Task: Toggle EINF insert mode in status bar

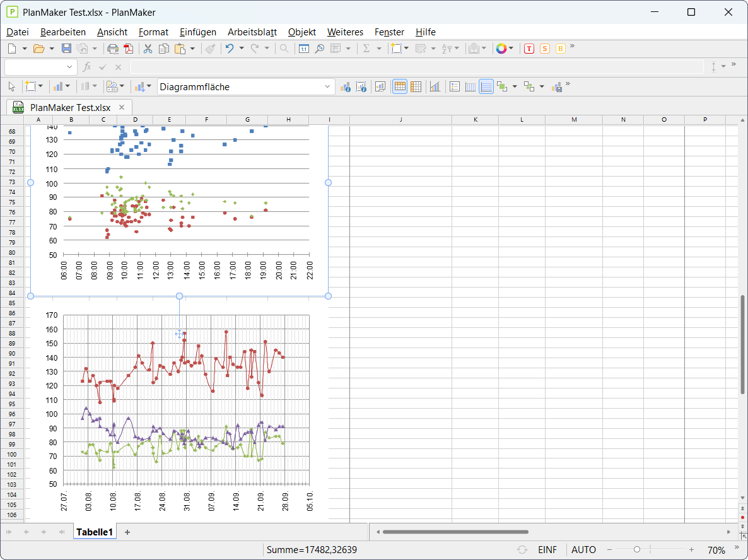Action: (x=547, y=550)
